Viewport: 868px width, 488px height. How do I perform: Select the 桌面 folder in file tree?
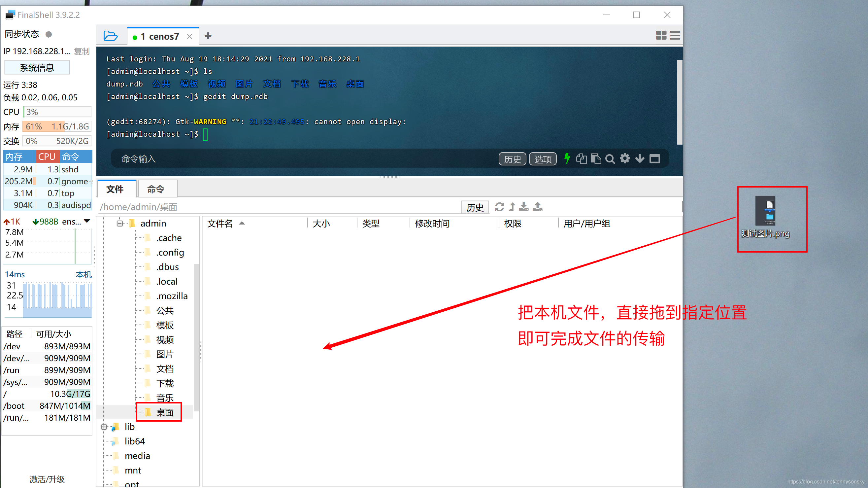[x=162, y=412]
